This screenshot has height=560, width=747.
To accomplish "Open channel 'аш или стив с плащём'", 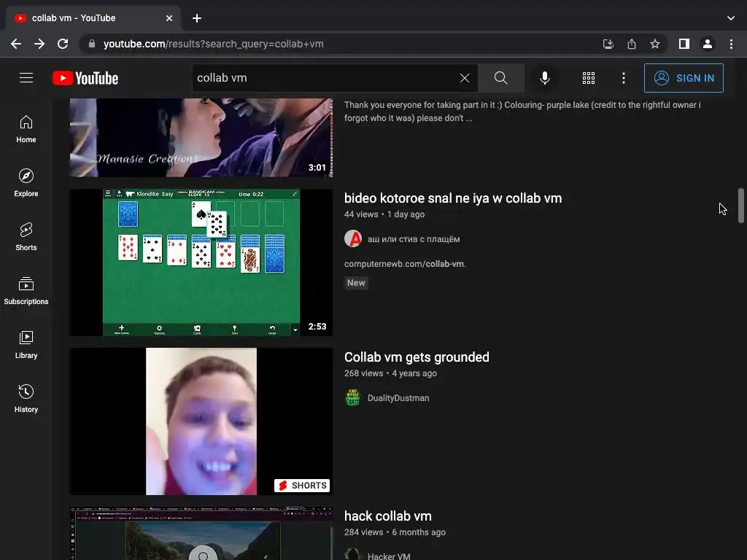I will tap(414, 239).
